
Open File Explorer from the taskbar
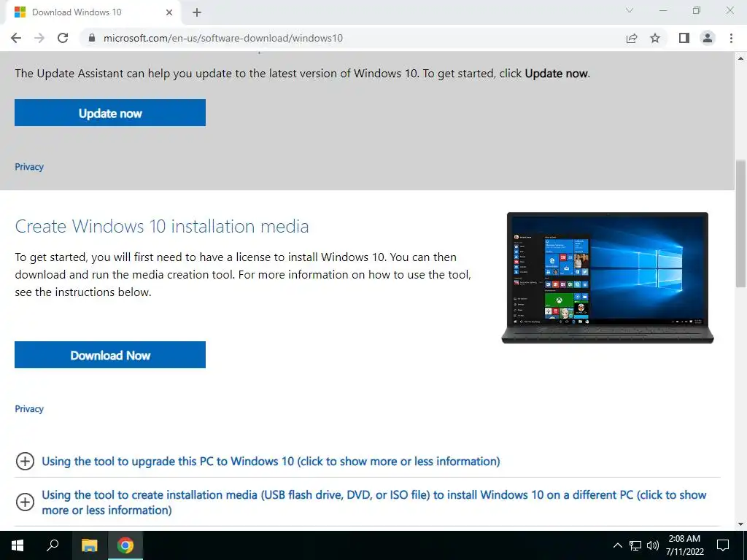point(89,545)
